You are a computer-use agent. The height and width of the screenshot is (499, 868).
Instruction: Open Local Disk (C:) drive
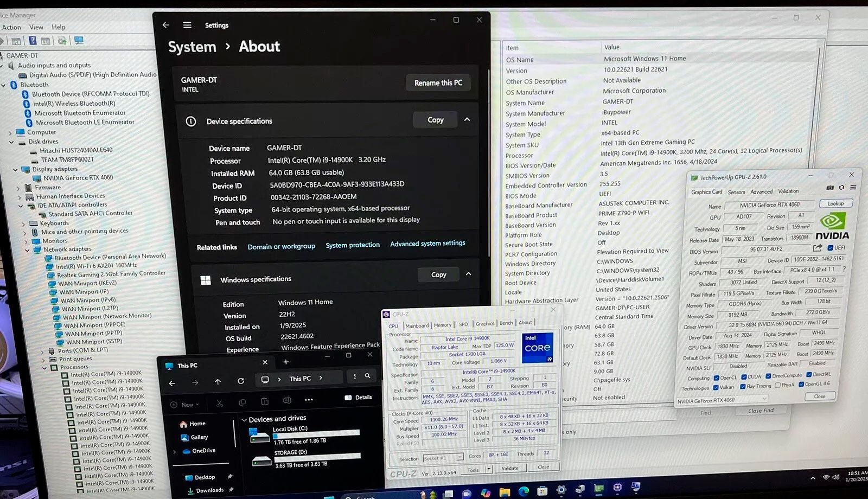tap(304, 435)
